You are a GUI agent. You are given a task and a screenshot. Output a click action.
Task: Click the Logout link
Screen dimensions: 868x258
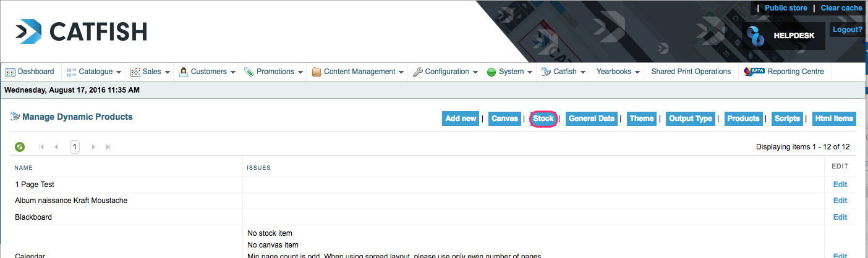pyautogui.click(x=847, y=30)
